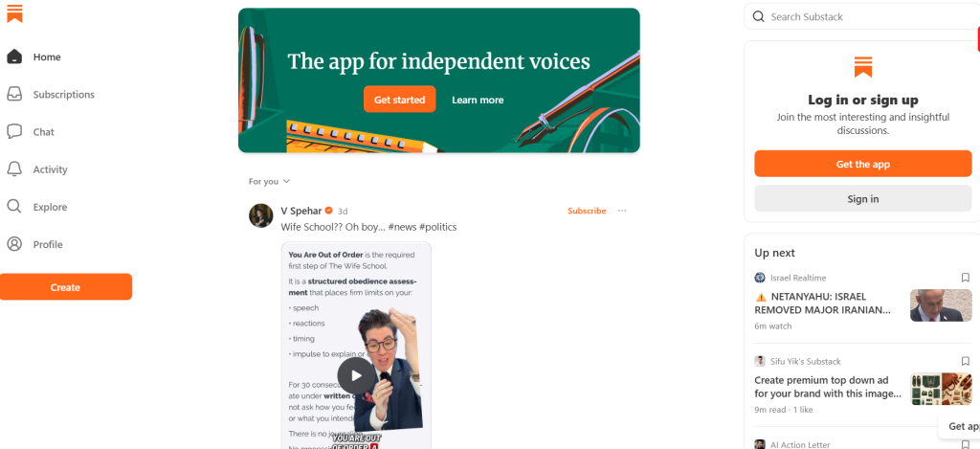The image size is (980, 449).
Task: Click Get started on the banner
Action: click(399, 100)
